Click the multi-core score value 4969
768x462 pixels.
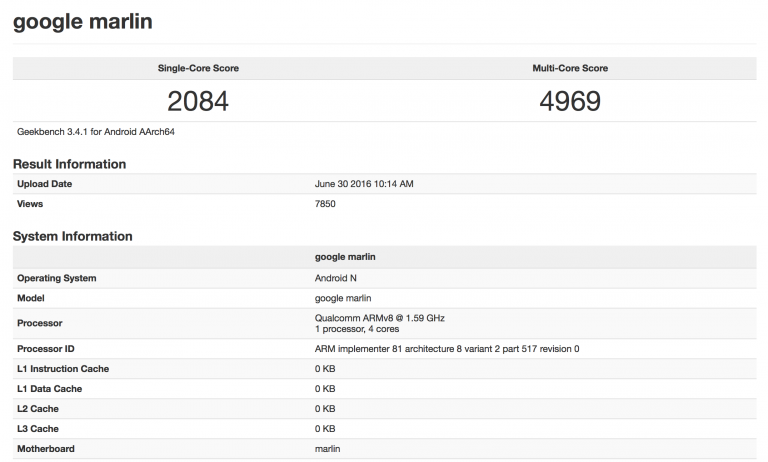pos(569,101)
